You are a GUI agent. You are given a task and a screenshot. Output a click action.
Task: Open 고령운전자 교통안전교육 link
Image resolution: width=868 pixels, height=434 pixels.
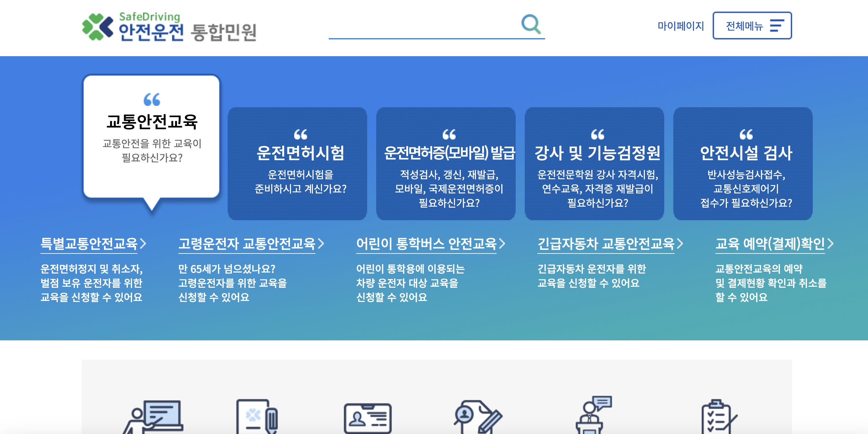click(250, 243)
